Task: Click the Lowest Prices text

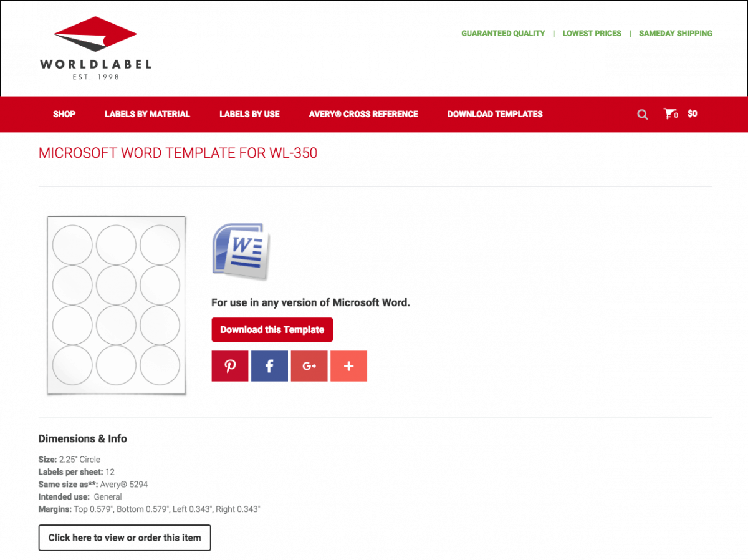Action: [592, 34]
